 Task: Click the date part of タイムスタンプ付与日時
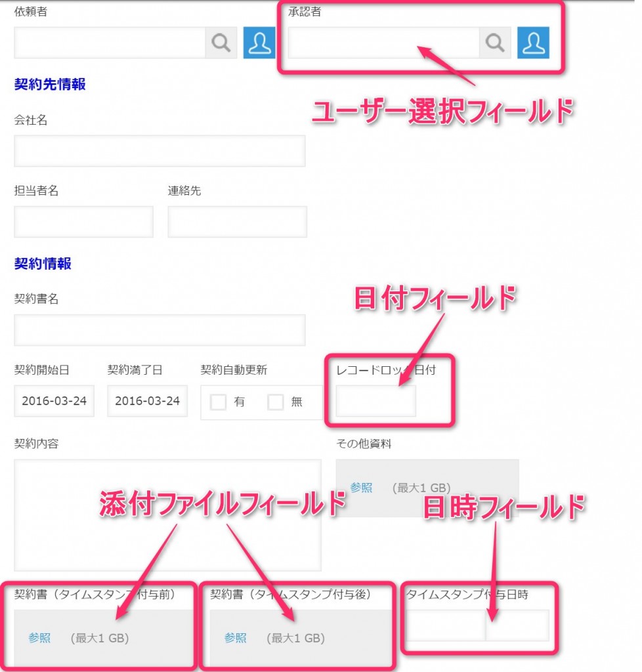(445, 625)
